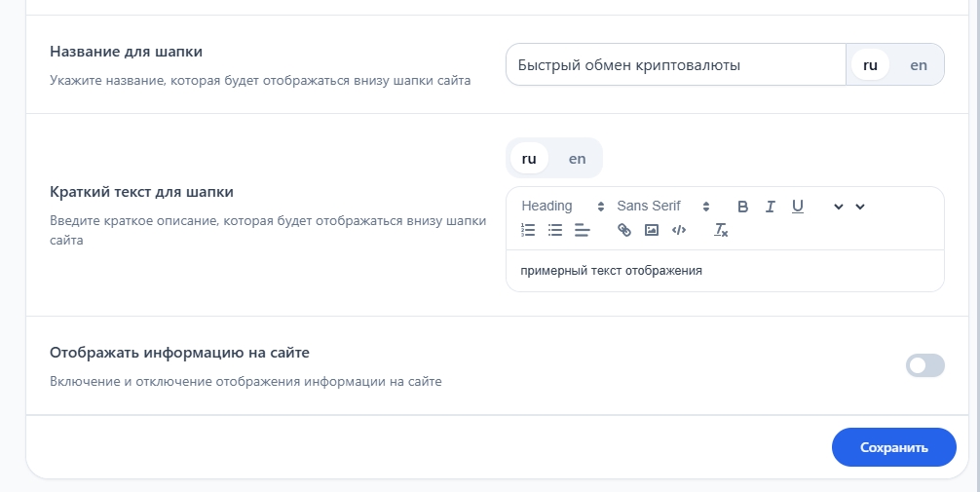Toggle bold formatting in the editor
This screenshot has width=980, height=492.
742,207
